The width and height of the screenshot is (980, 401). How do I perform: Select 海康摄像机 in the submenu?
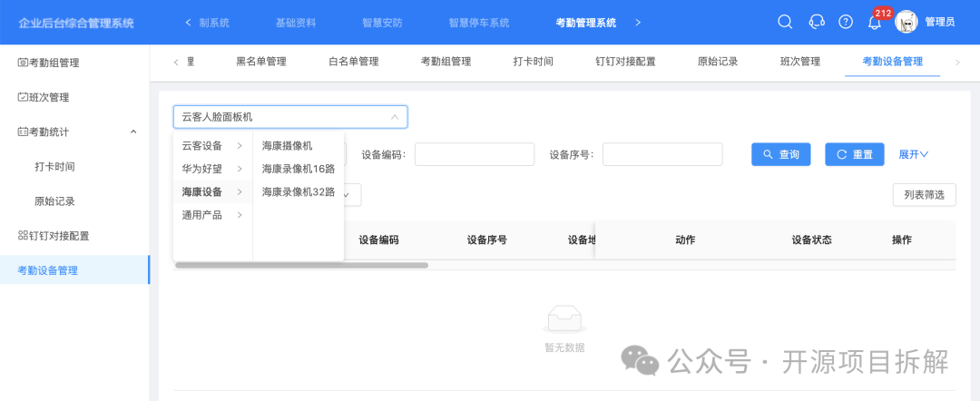pyautogui.click(x=287, y=145)
